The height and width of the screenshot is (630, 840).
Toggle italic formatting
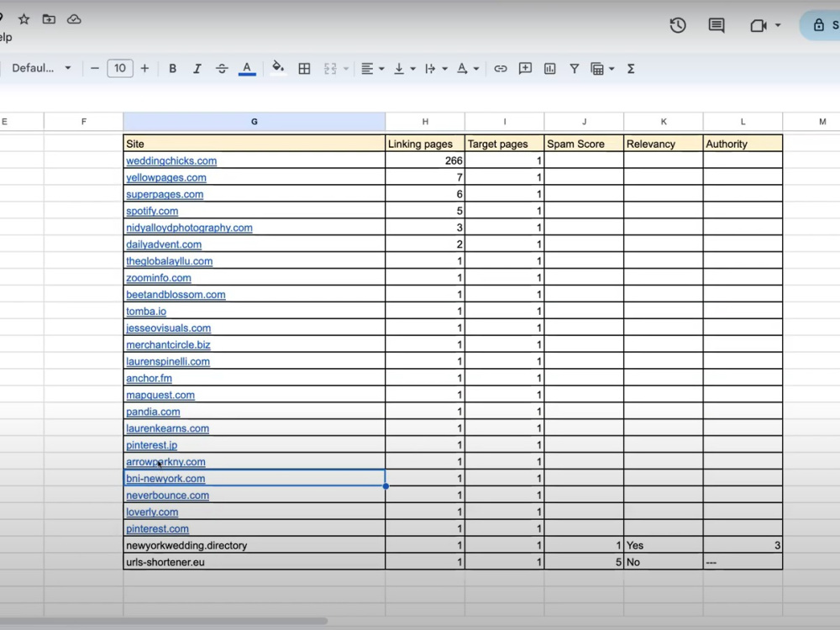[x=197, y=69]
